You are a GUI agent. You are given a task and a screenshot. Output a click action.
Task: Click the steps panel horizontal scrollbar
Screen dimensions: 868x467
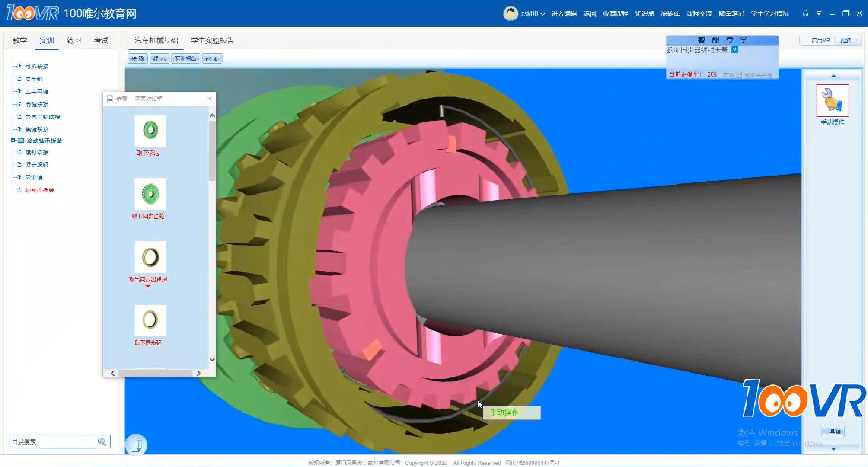click(156, 373)
